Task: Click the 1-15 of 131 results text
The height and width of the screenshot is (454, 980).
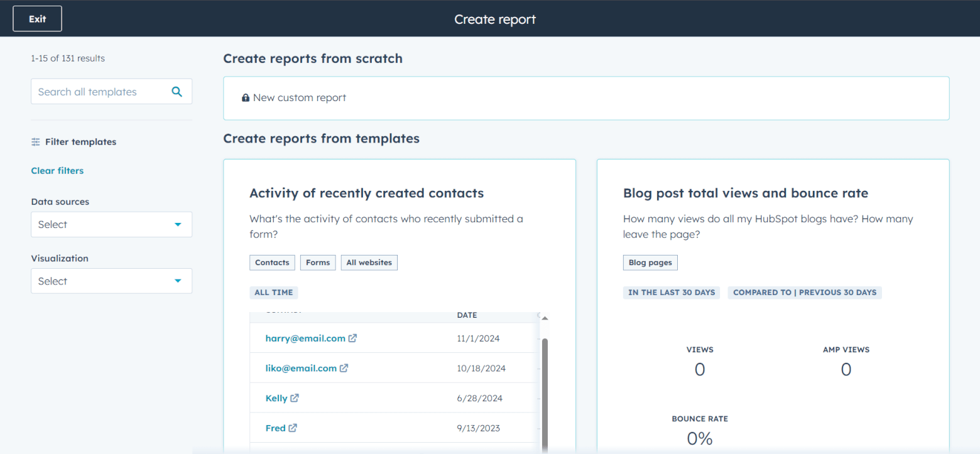Action: 68,58
